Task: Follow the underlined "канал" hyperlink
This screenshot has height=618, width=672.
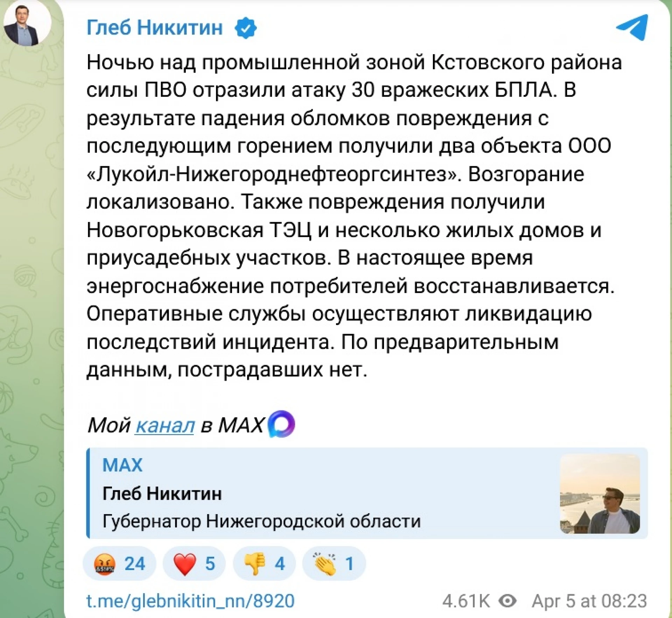Action: [x=165, y=426]
